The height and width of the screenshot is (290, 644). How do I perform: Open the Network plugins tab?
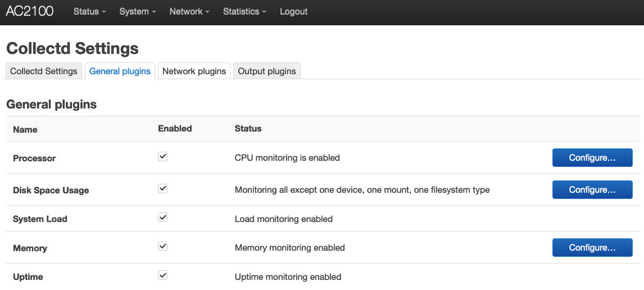coord(194,71)
